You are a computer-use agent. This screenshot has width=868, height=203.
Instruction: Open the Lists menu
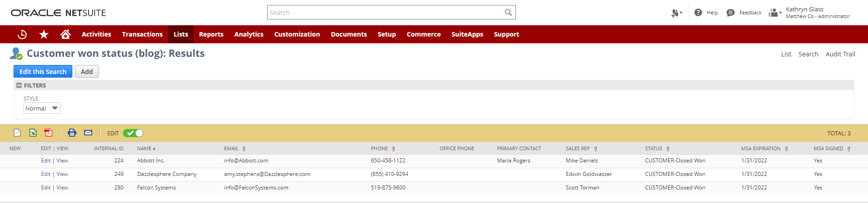[181, 34]
